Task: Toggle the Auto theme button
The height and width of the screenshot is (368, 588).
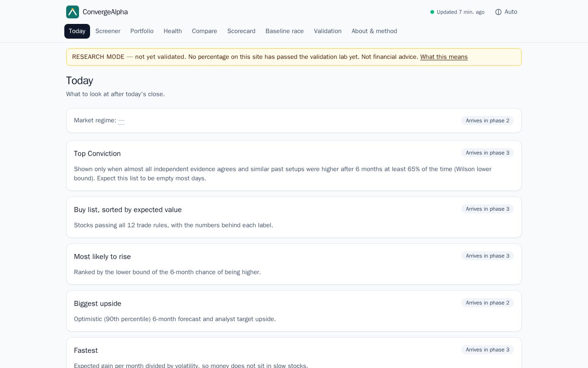Action: [x=506, y=12]
